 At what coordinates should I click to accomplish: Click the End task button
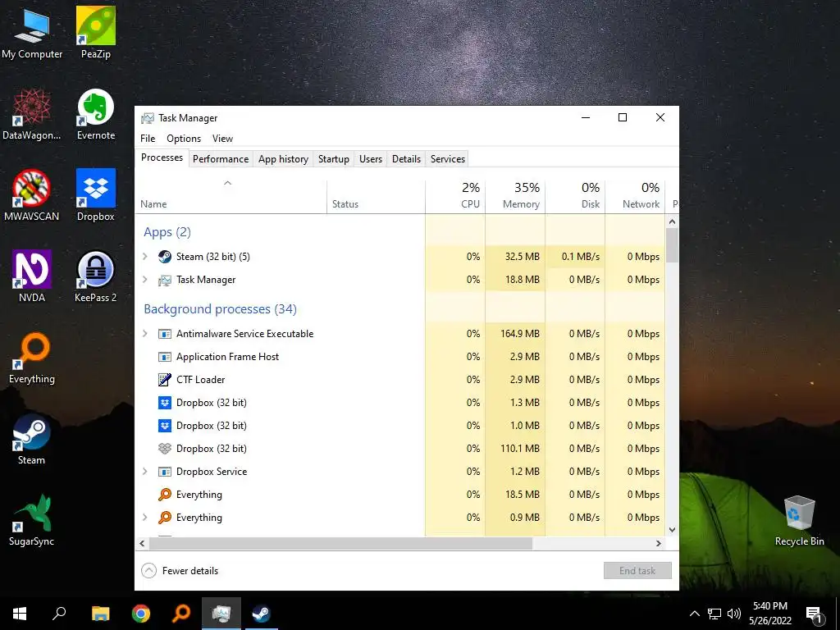(x=637, y=571)
